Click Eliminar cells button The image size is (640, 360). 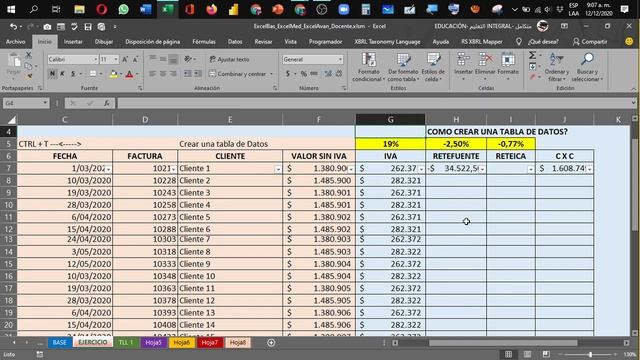coord(485,66)
